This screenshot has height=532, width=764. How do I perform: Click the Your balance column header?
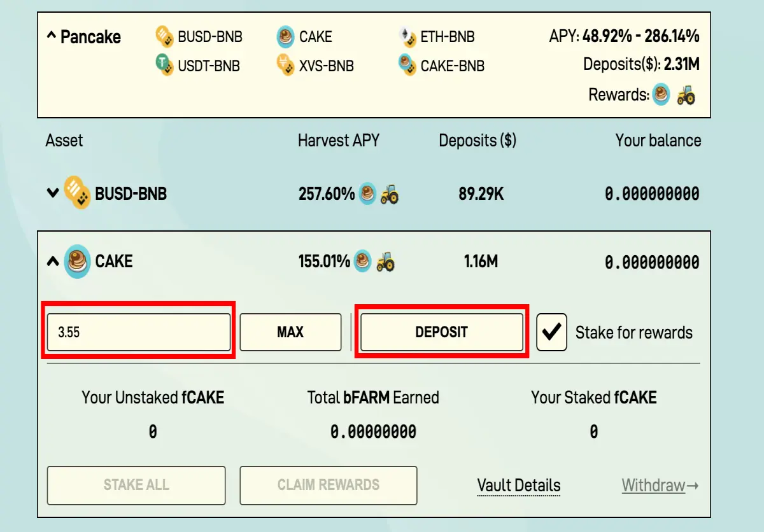(x=658, y=141)
